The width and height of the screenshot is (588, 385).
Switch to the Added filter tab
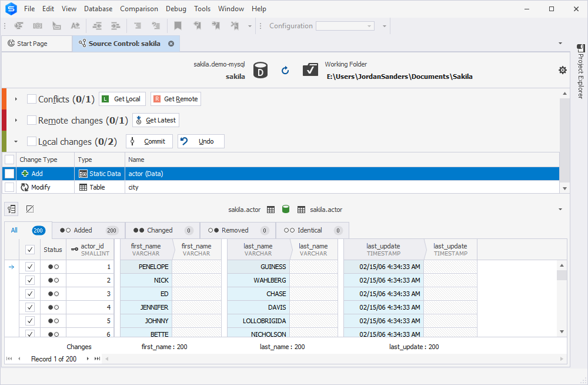tap(89, 230)
